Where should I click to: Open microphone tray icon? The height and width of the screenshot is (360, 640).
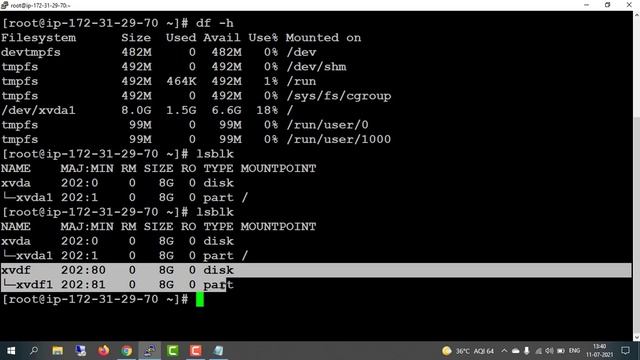click(x=527, y=351)
